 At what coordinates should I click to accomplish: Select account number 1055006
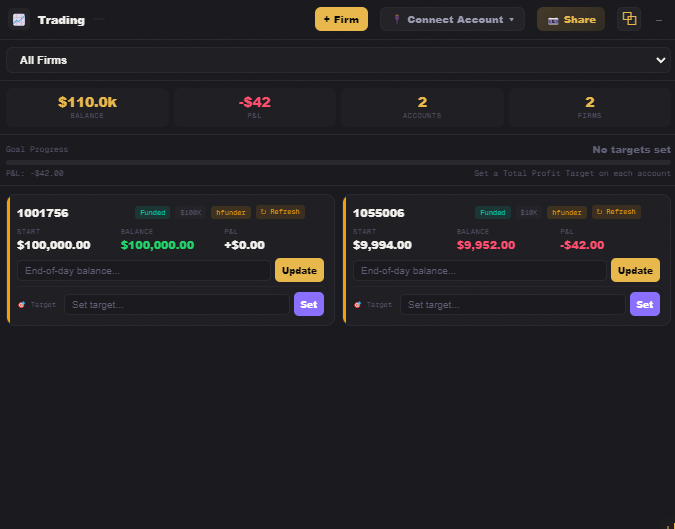tap(379, 213)
